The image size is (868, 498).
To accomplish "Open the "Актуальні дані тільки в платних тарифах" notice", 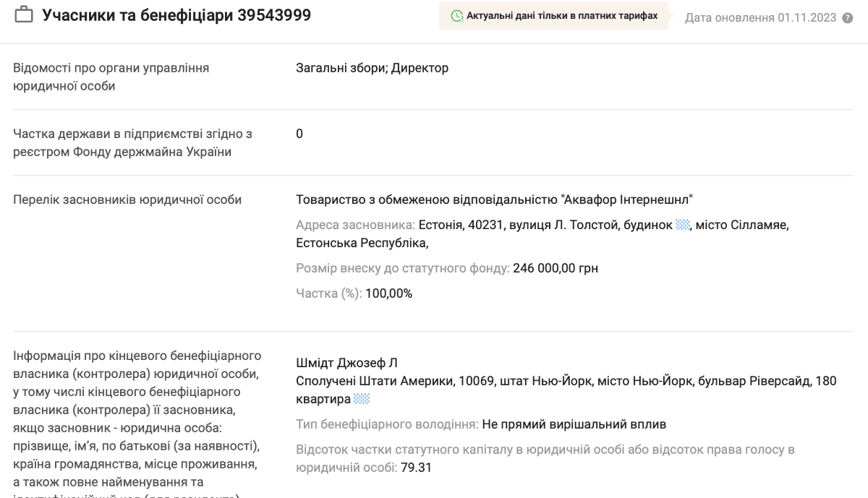I will point(561,16).
